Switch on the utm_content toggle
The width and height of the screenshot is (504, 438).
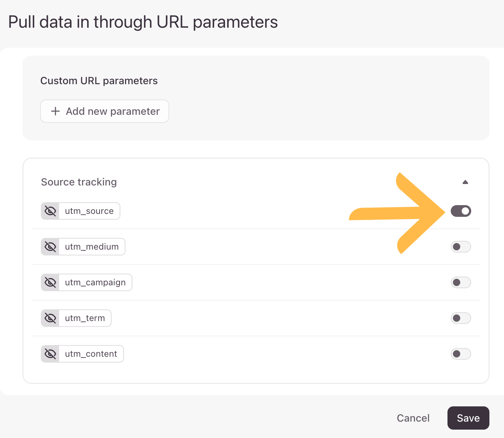[x=461, y=354]
